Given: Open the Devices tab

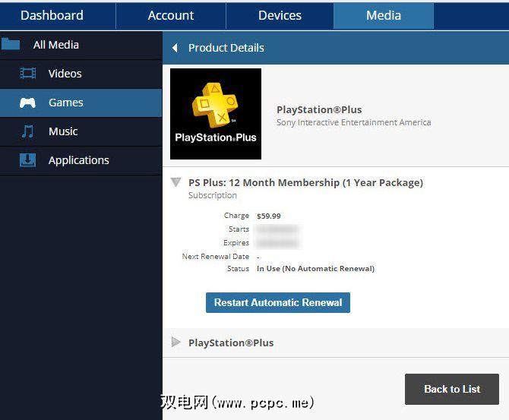Looking at the screenshot, I should tap(280, 16).
